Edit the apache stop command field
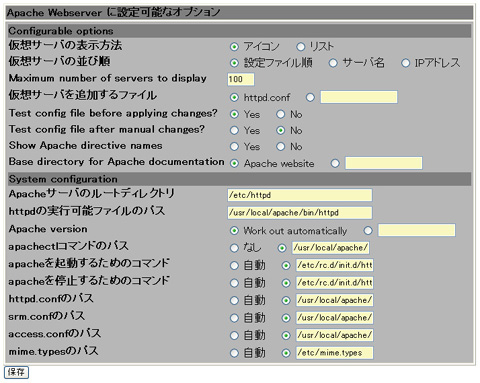 (x=335, y=283)
